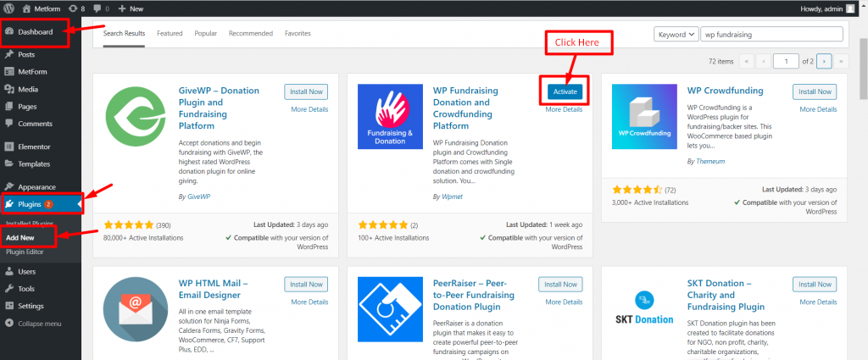Click the Wpmet author link
This screenshot has width=868, height=360.
[x=452, y=197]
